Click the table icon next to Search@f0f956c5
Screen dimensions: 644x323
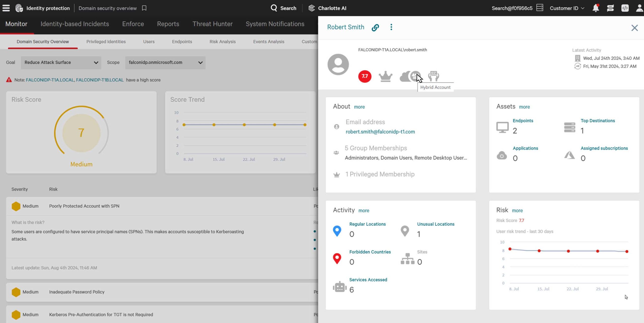[540, 8]
